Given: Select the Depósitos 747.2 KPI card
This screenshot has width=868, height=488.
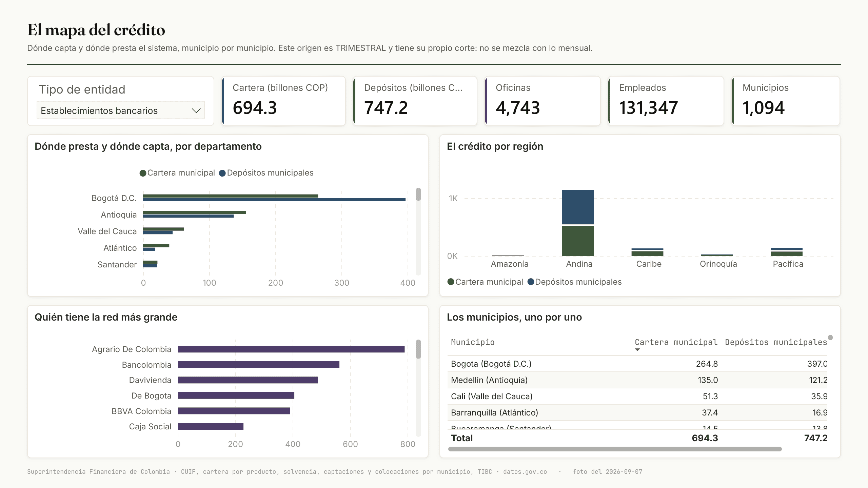Looking at the screenshot, I should pyautogui.click(x=415, y=101).
